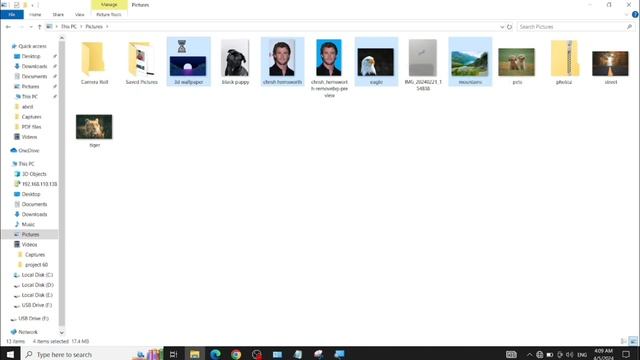Screen dimensions: 640x360
Task: Click New folder quick access toolbar icon
Action: 25,5
